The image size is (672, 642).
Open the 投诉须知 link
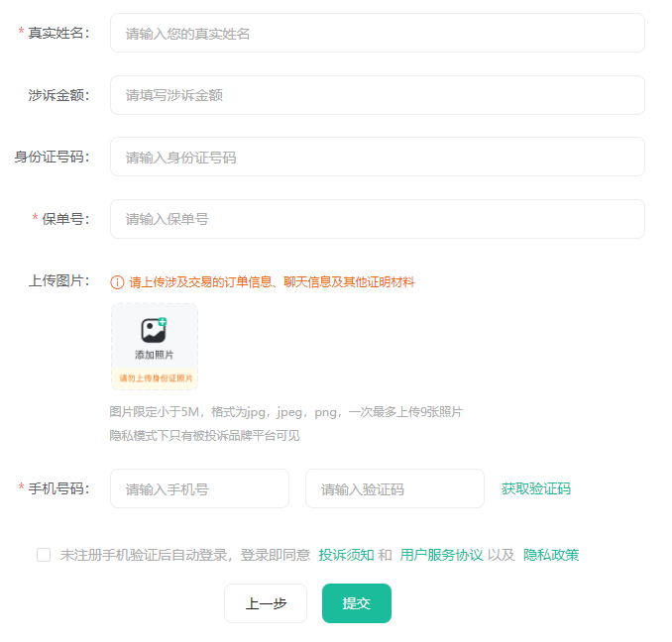[x=346, y=555]
